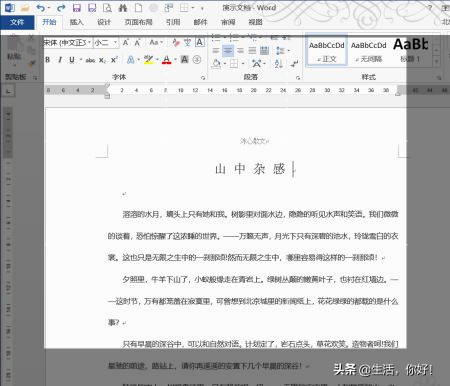Image resolution: width=450 pixels, height=386 pixels.
Task: Open the 字体 Font dialog launcher
Action: tap(203, 78)
